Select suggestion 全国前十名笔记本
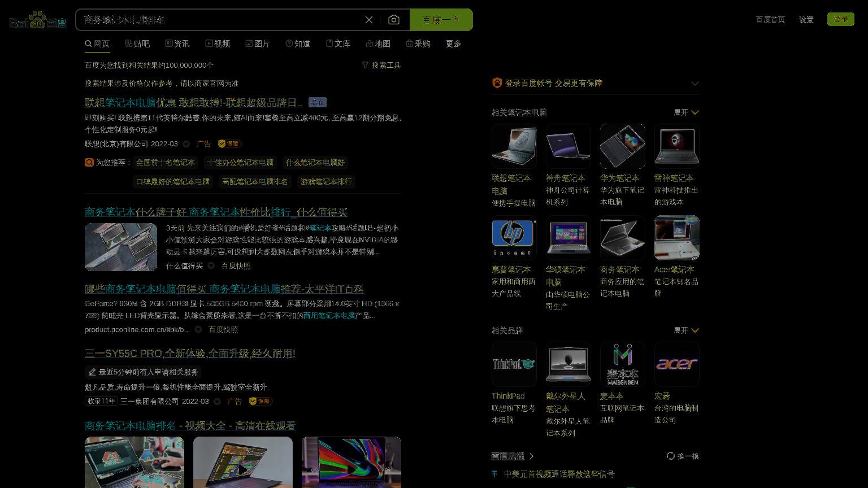Image resolution: width=868 pixels, height=488 pixels. pos(165,162)
